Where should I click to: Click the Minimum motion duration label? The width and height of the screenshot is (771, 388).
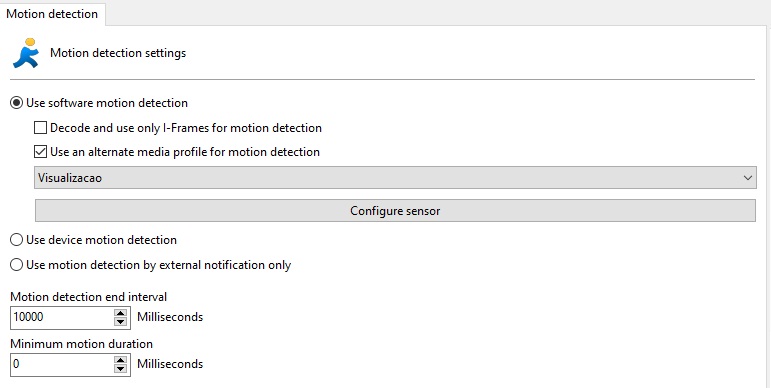82,344
